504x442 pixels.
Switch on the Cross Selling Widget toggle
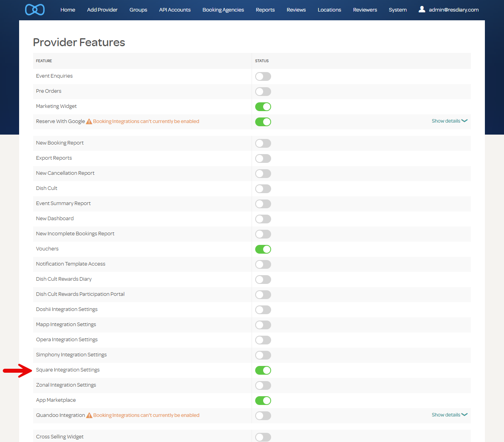coord(263,437)
